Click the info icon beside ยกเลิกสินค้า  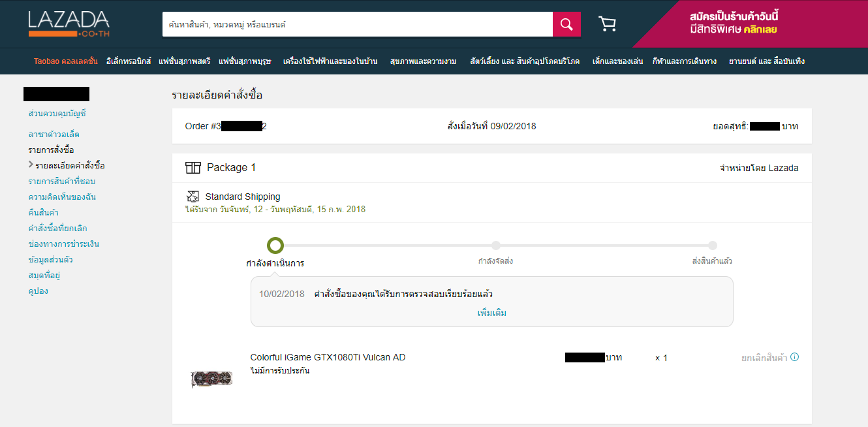(x=794, y=357)
